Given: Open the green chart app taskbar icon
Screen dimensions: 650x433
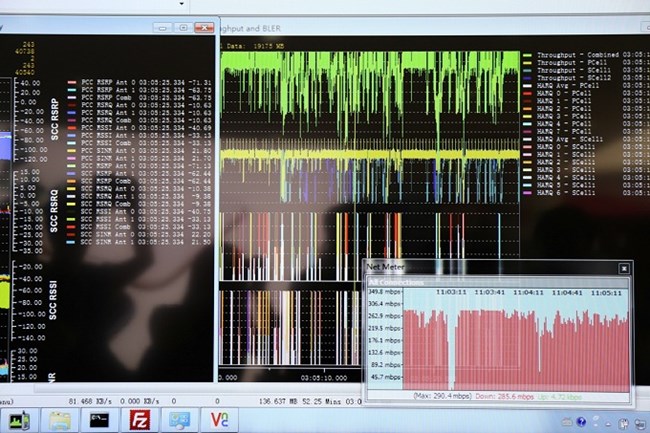Looking at the screenshot, I should click(19, 420).
